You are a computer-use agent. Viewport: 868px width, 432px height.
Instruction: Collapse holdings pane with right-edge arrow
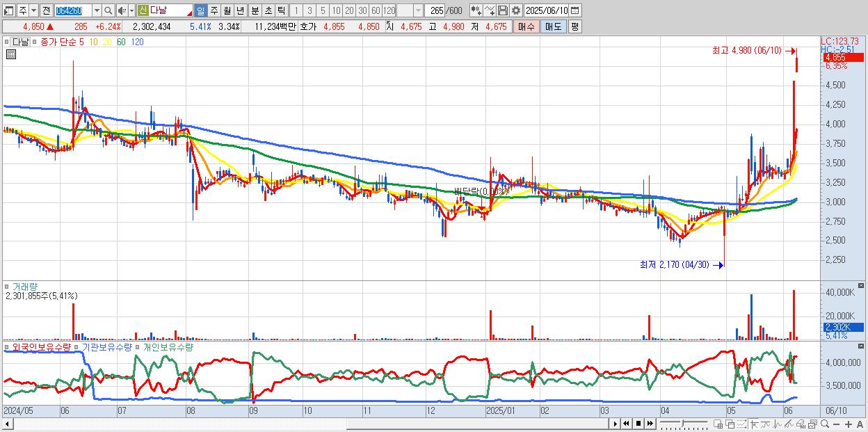(x=862, y=346)
